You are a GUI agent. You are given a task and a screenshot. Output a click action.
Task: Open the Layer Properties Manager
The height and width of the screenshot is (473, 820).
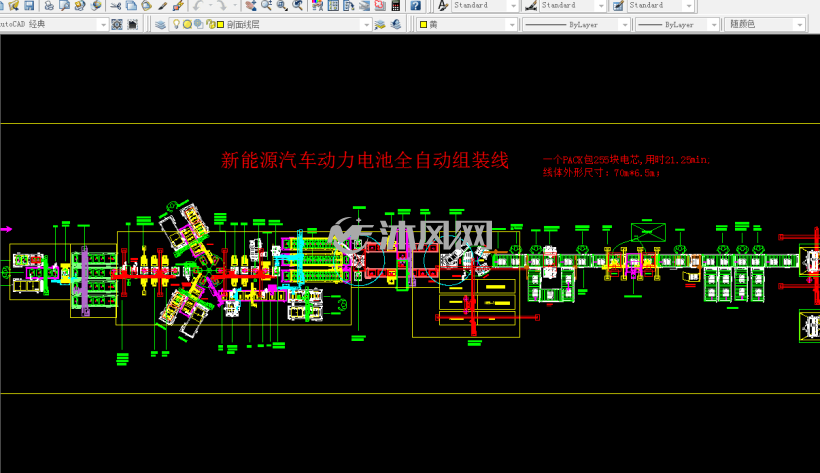click(x=161, y=24)
